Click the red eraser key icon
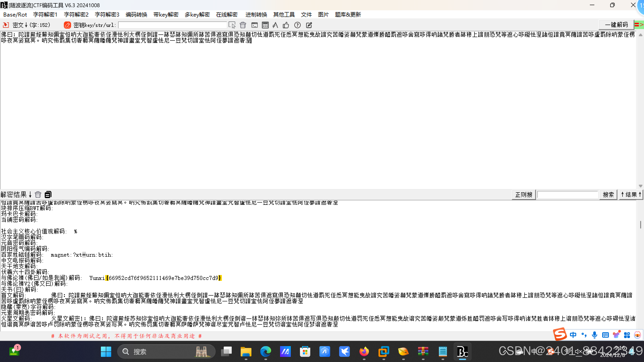The width and height of the screenshot is (644, 362). (67, 25)
